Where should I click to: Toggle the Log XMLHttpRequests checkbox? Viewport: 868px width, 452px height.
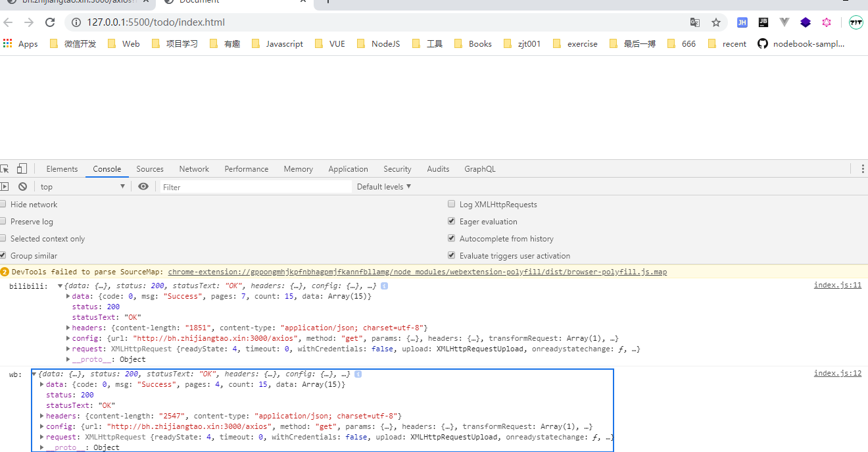tap(451, 205)
